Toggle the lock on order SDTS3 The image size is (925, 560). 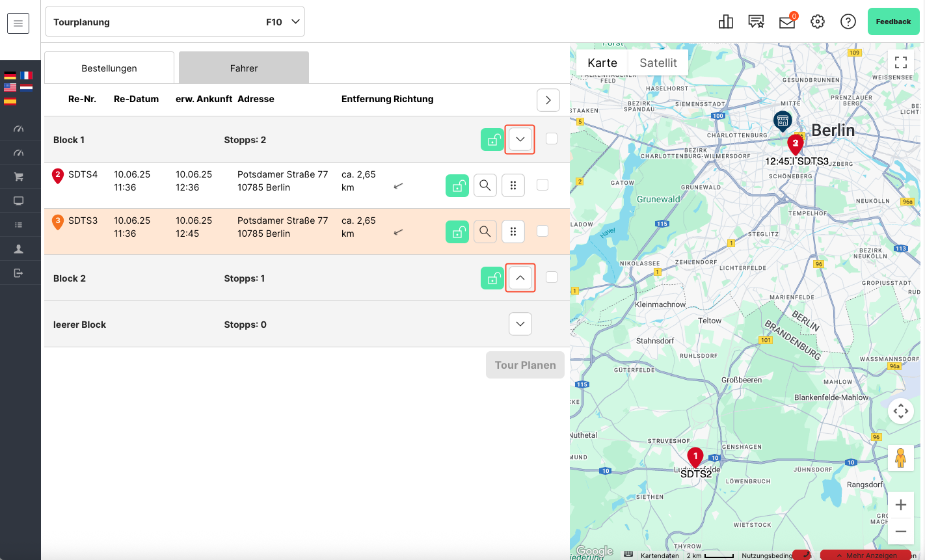457,232
